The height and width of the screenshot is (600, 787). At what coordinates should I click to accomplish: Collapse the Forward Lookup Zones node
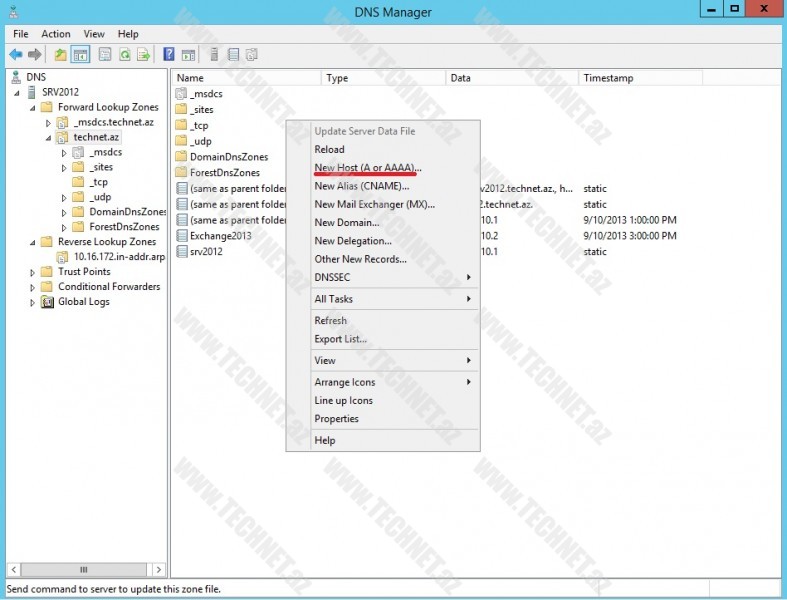(33, 107)
